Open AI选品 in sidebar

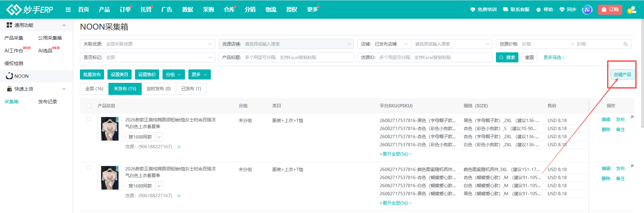tap(45, 51)
